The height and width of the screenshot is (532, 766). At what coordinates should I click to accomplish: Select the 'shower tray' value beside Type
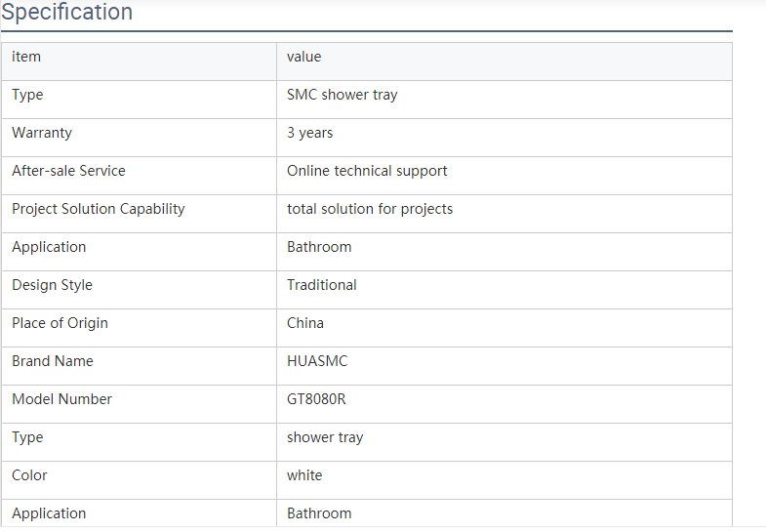[325, 437]
